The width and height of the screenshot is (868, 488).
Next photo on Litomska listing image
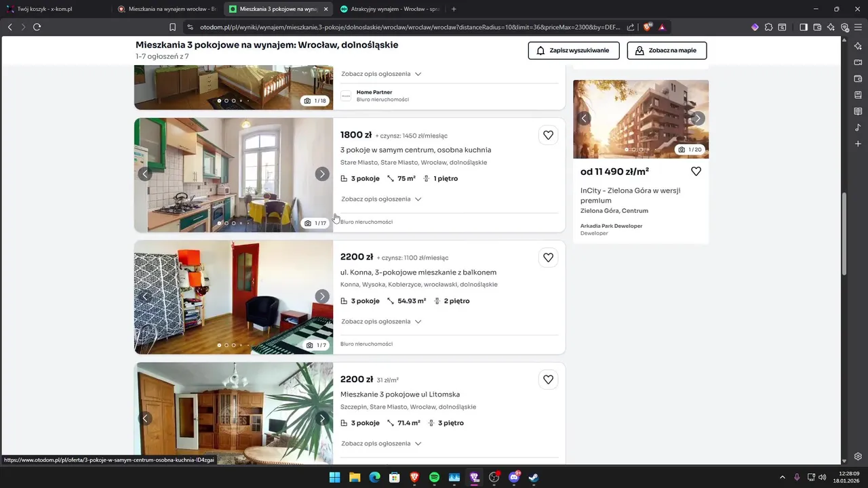click(x=322, y=418)
